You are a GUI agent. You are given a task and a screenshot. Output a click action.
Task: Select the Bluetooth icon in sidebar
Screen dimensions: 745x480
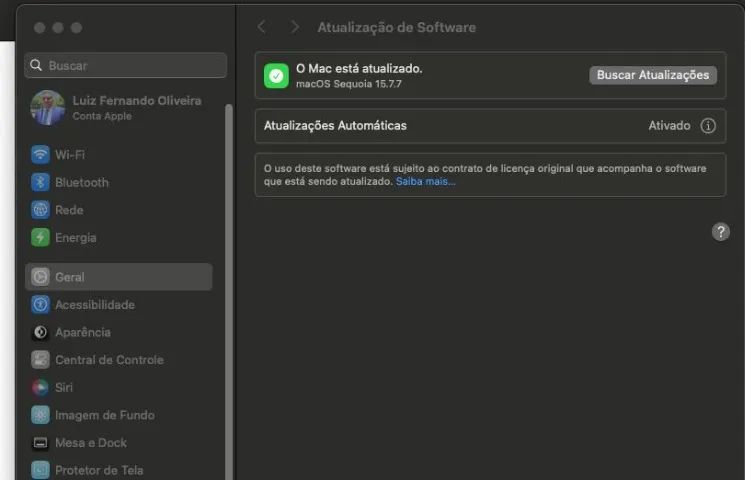(40, 182)
